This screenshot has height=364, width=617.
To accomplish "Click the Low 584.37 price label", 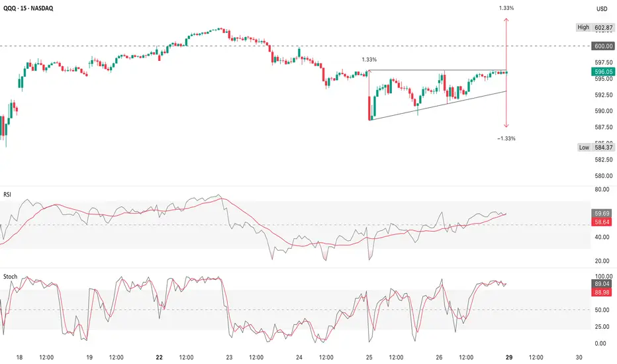I will [593, 148].
